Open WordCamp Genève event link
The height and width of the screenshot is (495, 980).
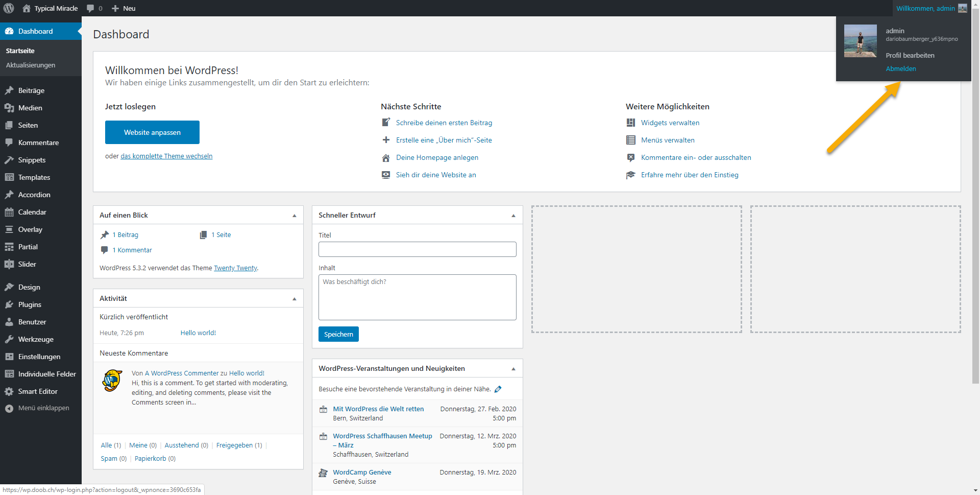[x=362, y=472]
